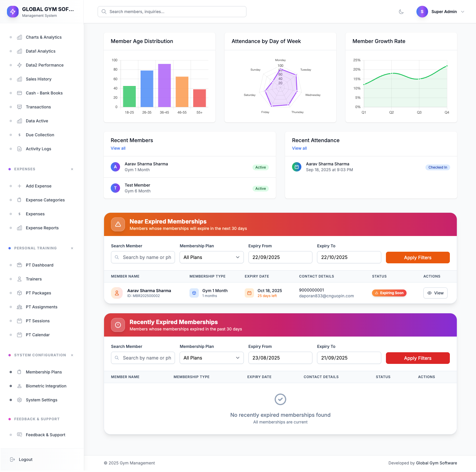Open All Plans dropdown under Recently Expired
The image size is (476, 472).
212,358
